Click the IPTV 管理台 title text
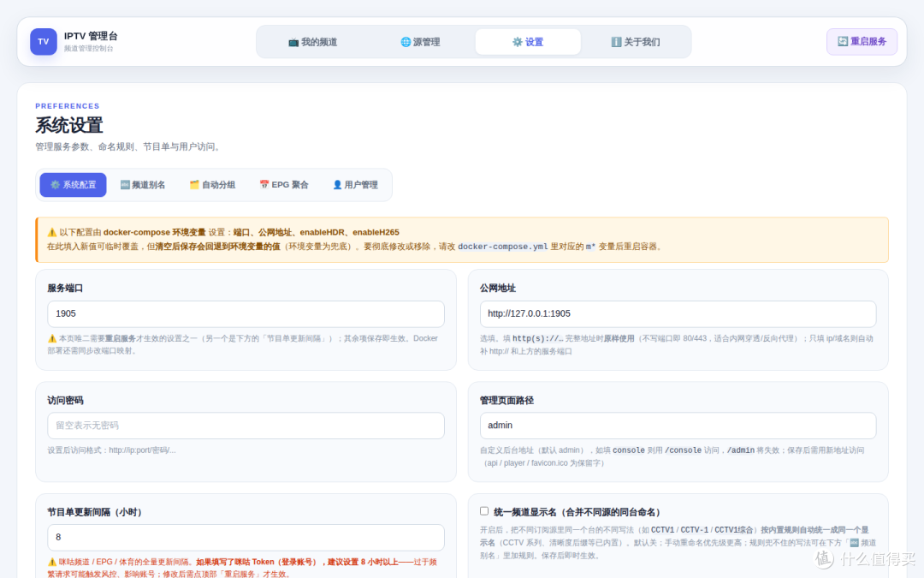The height and width of the screenshot is (578, 924). (91, 36)
